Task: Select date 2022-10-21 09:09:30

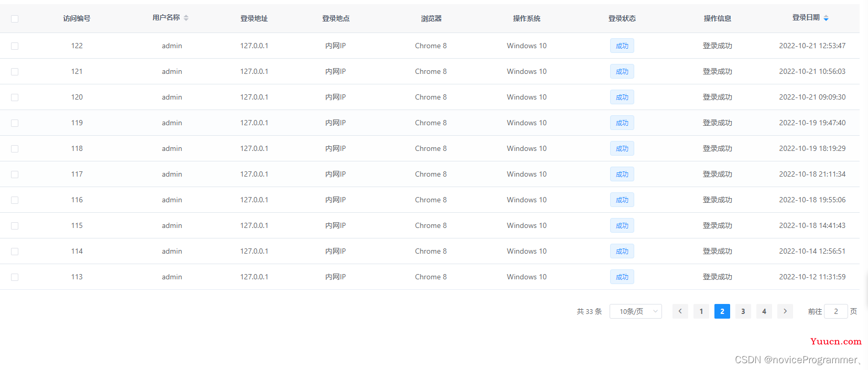Action: pos(812,97)
